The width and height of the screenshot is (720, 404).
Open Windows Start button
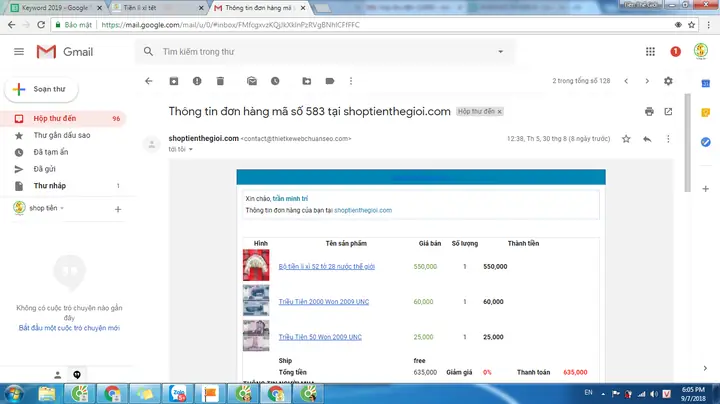[14, 394]
